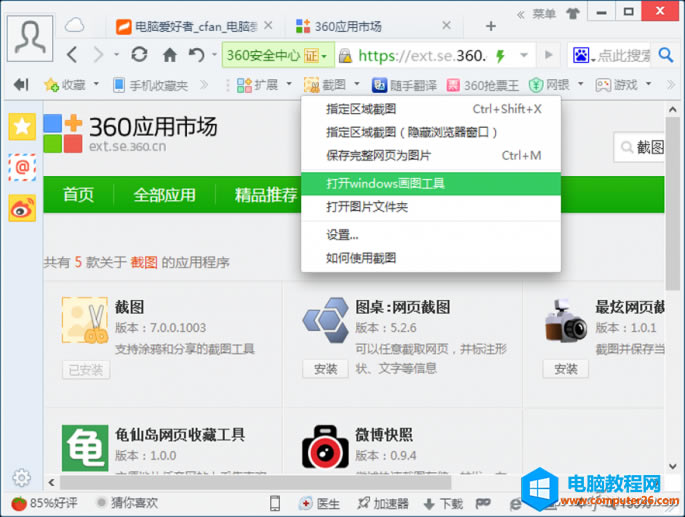
Task: Expand the 游戏 games dropdown arrow
Action: coord(647,85)
